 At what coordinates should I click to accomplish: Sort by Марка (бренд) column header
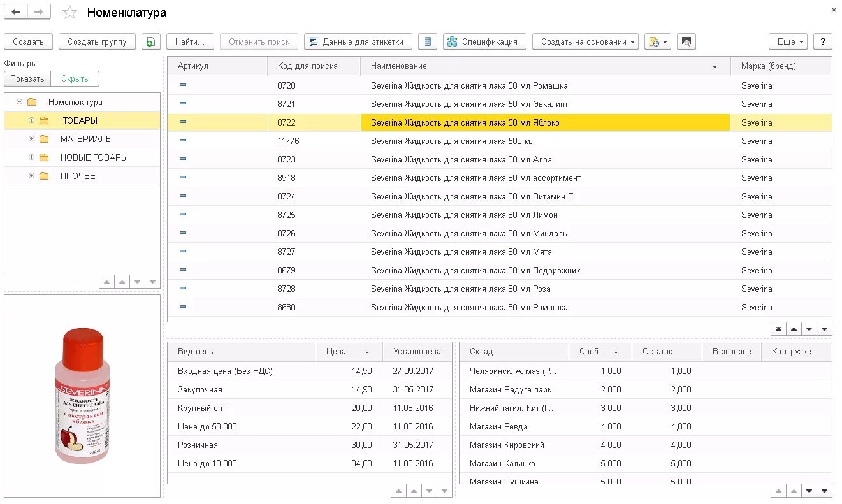coord(781,66)
